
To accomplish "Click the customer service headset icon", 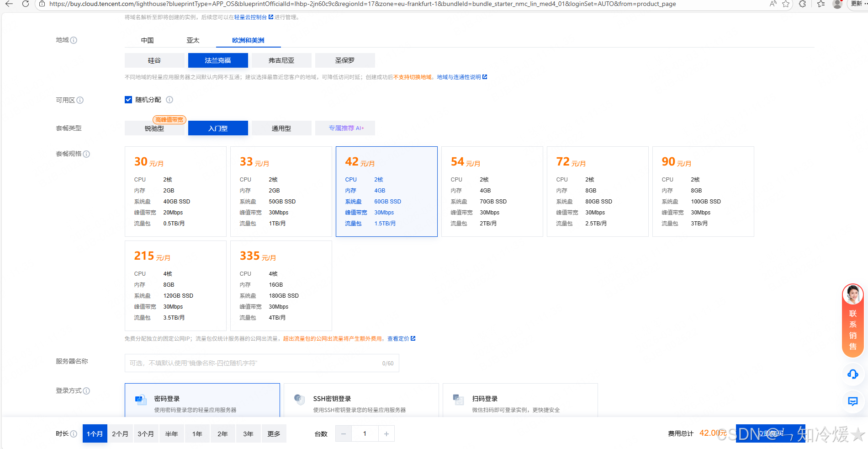I will coord(852,374).
